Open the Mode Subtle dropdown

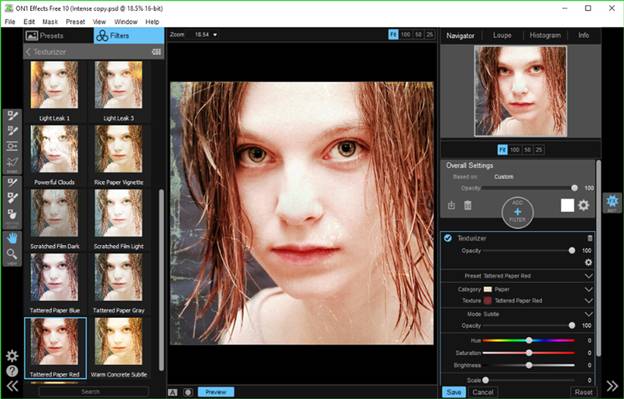click(589, 314)
